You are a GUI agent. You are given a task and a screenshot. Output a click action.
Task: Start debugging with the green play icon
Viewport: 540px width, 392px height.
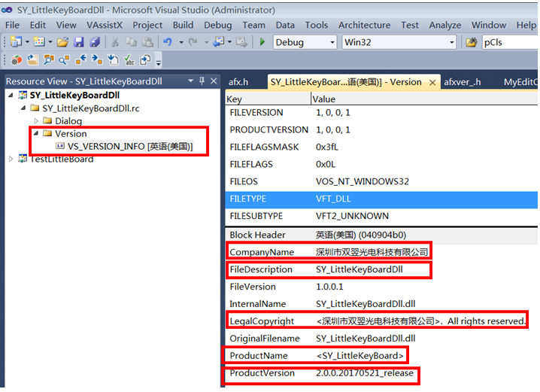point(262,42)
